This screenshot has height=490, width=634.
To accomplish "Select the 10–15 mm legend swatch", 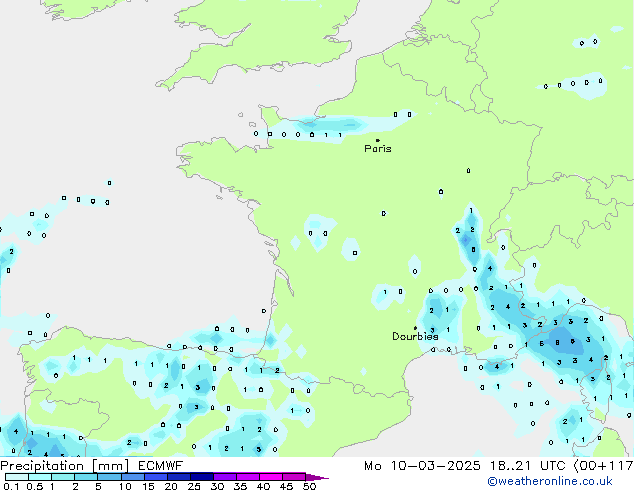I will (132, 477).
